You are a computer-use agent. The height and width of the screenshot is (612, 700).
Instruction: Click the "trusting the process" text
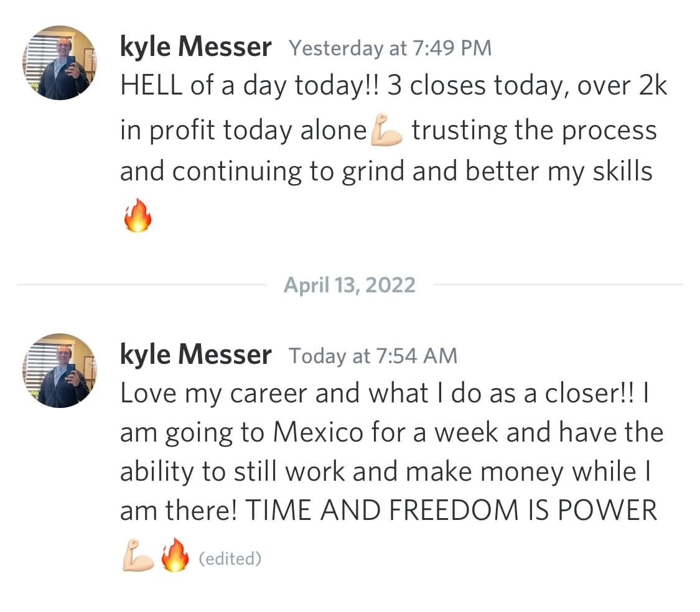pos(534,131)
